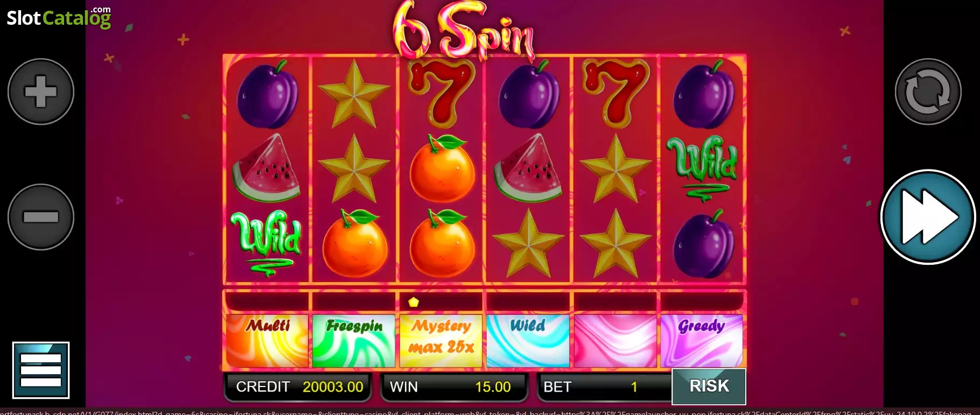Click the RISK gamble button
The image size is (980, 415).
coord(709,386)
